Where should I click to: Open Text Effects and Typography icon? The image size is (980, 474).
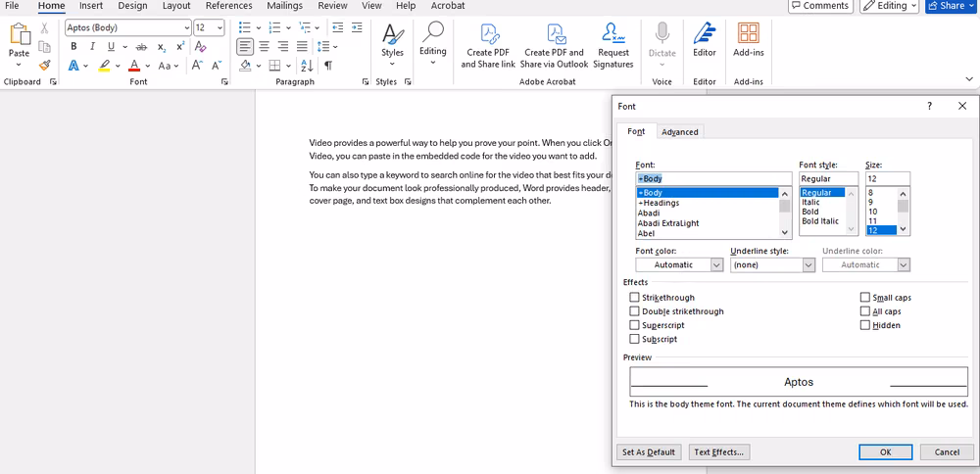[73, 66]
